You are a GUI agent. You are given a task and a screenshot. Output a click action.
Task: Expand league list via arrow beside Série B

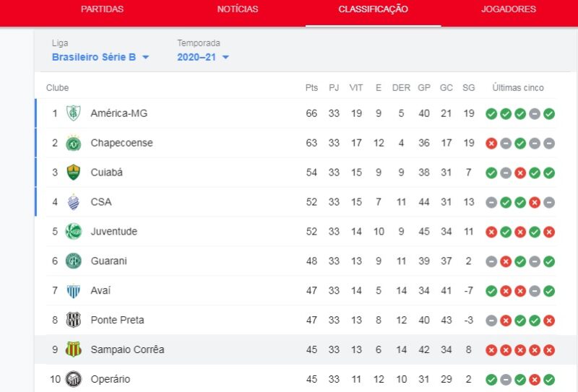point(146,58)
